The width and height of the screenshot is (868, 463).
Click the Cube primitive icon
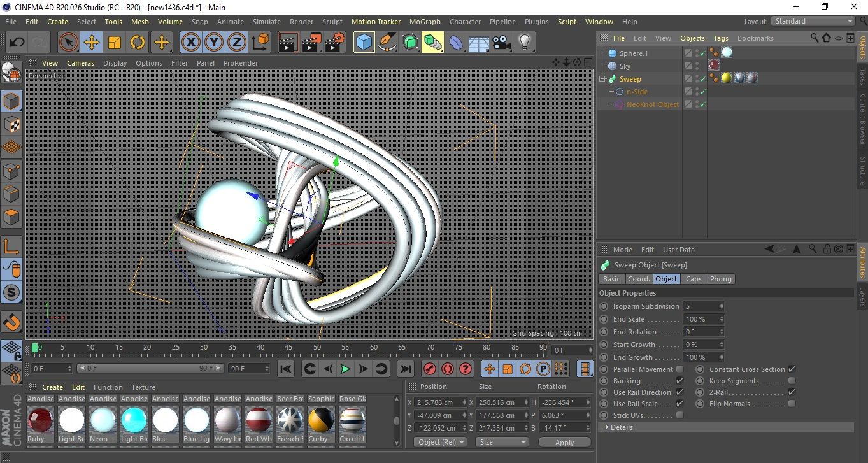pos(364,43)
